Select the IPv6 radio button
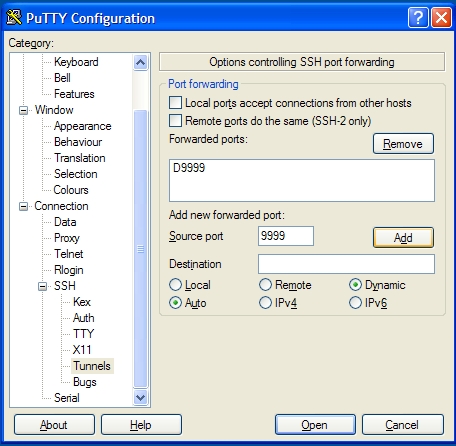 (355, 303)
